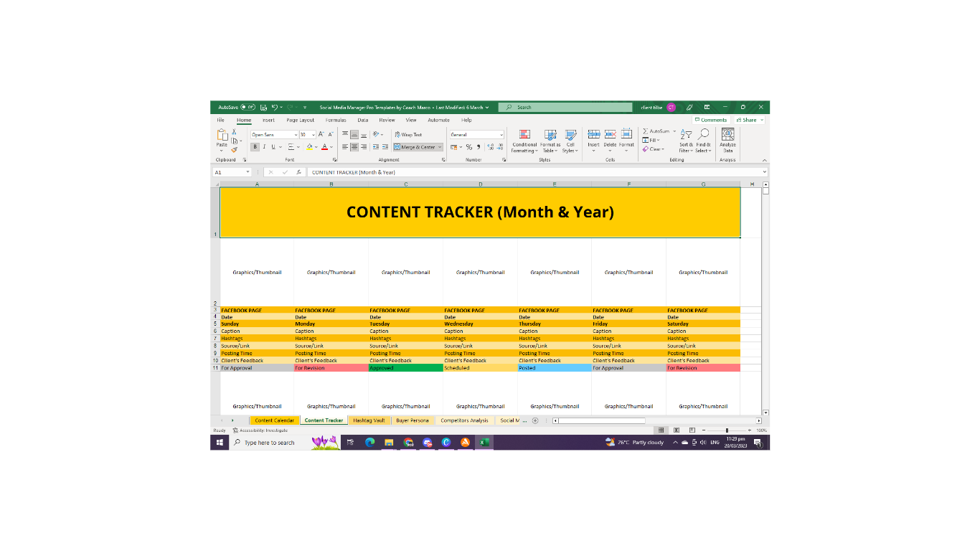
Task: Open the font size dropdown
Action: (314, 134)
